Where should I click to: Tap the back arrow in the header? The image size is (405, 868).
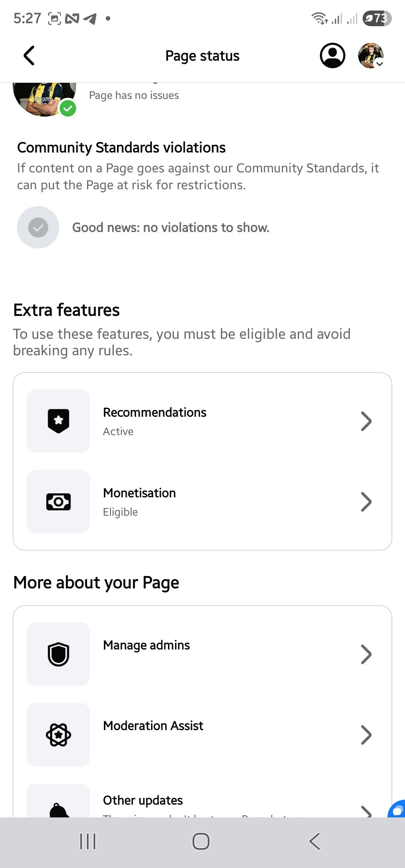pyautogui.click(x=29, y=56)
